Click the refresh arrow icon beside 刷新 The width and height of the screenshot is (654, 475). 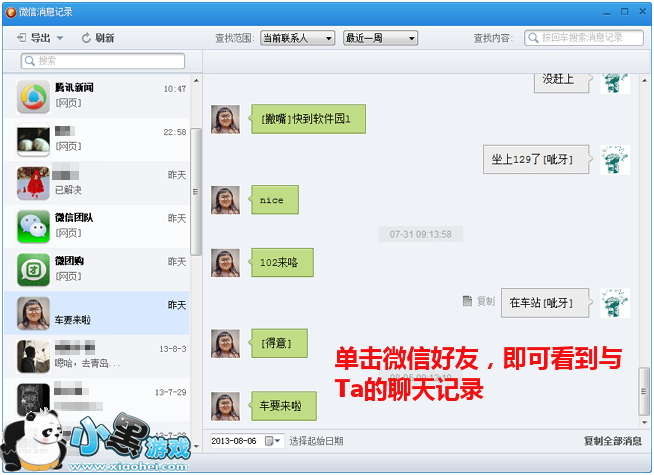(86, 38)
